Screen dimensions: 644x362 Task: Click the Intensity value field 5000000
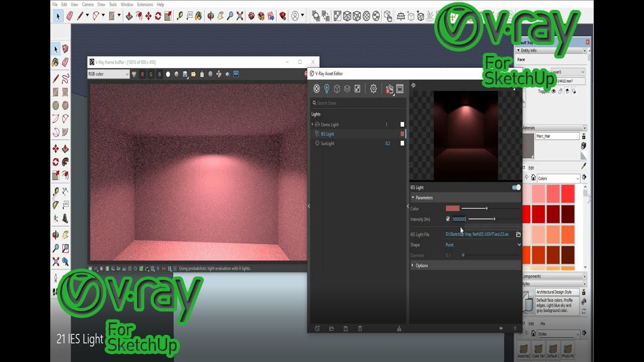459,219
